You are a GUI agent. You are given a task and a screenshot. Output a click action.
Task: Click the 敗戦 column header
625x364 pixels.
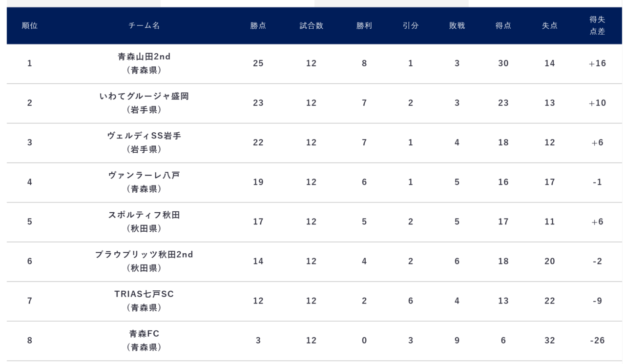(x=457, y=26)
